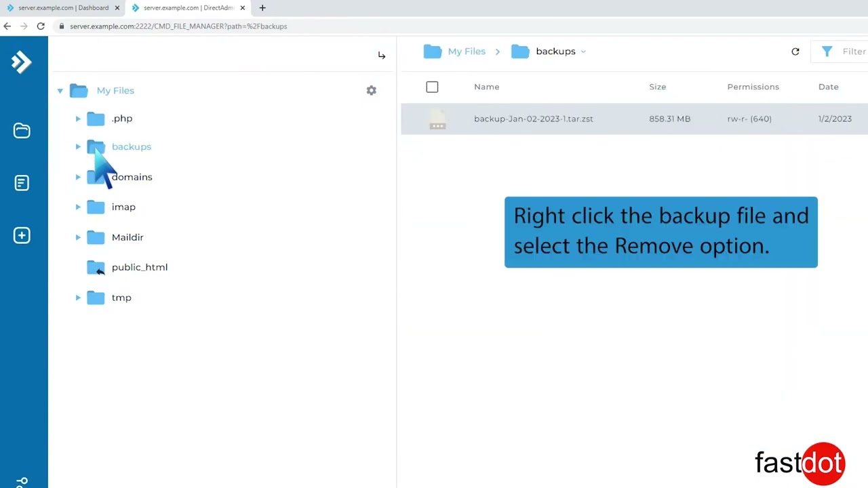This screenshot has width=868, height=488.
Task: Open tree settings gear icon
Action: click(371, 90)
